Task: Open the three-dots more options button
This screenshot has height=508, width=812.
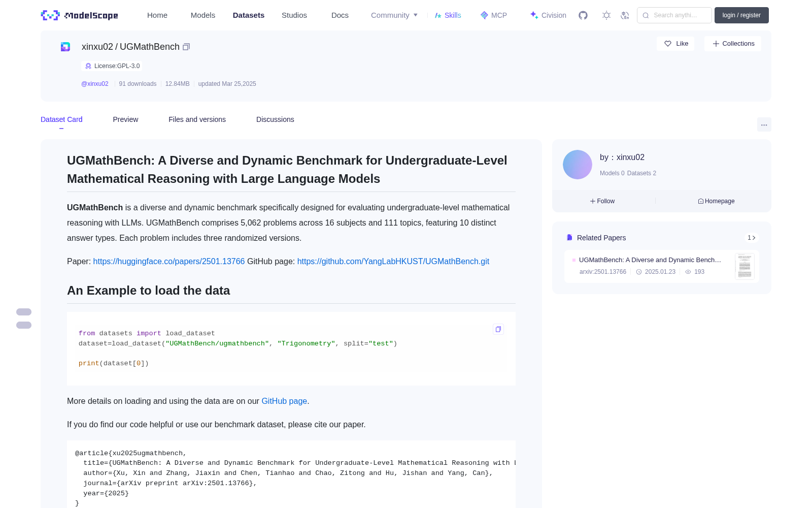Action: click(x=764, y=124)
